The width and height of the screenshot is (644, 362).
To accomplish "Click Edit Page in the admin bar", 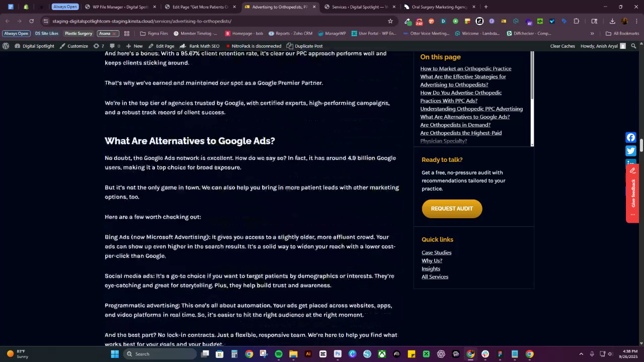I will pyautogui.click(x=161, y=46).
